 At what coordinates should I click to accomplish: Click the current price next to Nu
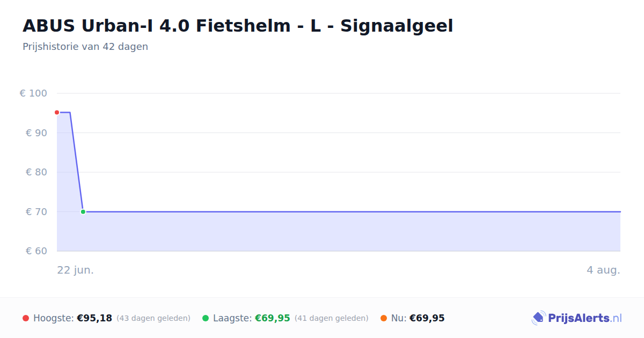[x=427, y=318]
